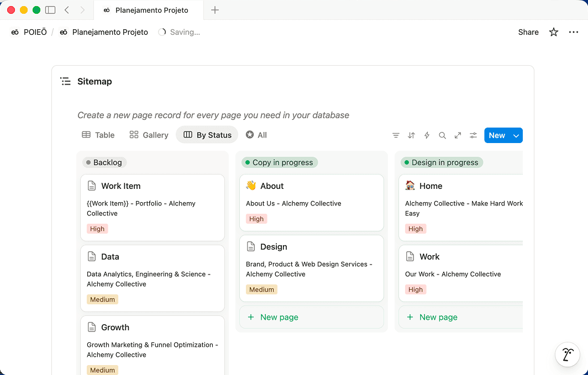The image size is (588, 375).
Task: Expand database to full page icon
Action: [x=458, y=135]
